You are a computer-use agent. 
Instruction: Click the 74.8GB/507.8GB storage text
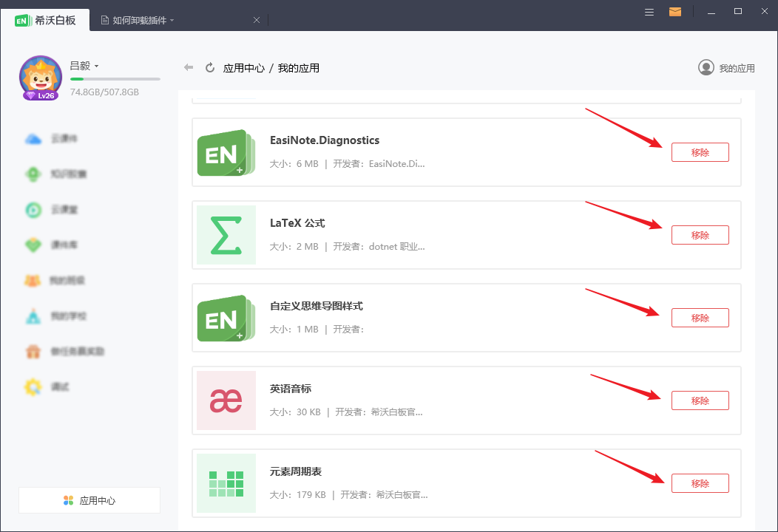(105, 92)
